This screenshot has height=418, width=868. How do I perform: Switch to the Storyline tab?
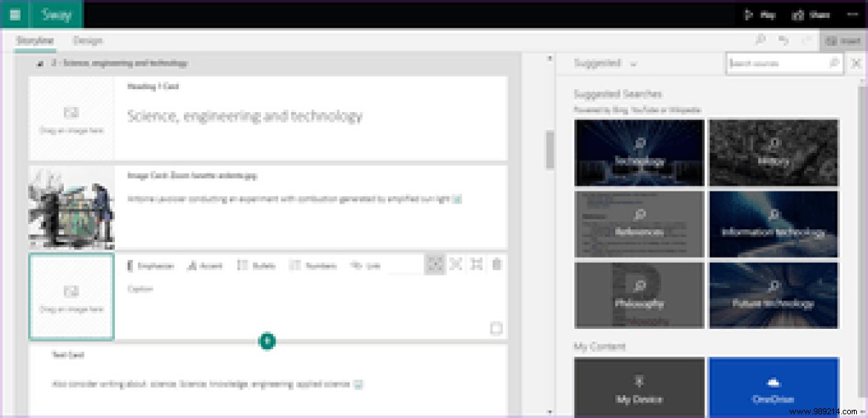(35, 40)
